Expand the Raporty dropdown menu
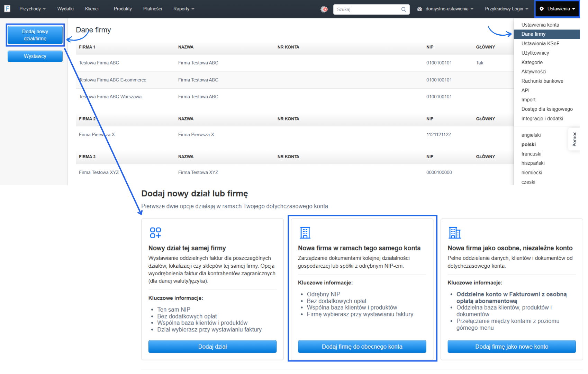Image resolution: width=588 pixels, height=374 pixels. (184, 9)
